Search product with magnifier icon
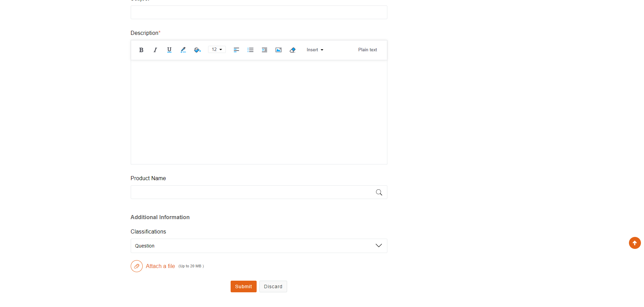Image resolution: width=644 pixels, height=307 pixels. 379,192
